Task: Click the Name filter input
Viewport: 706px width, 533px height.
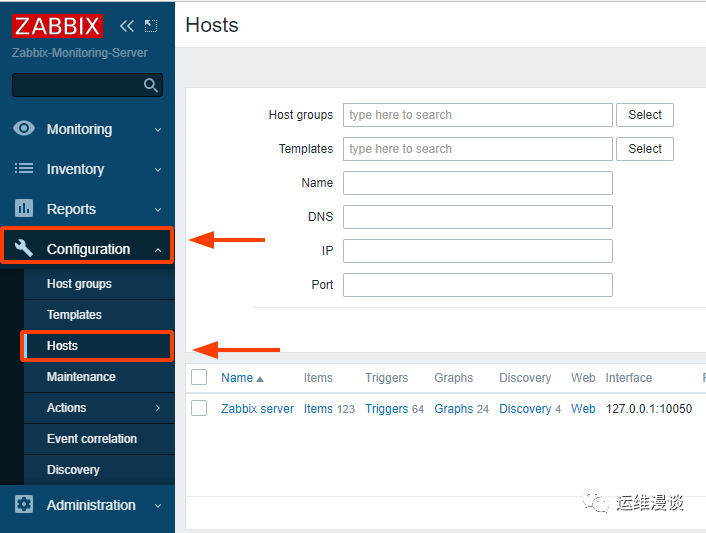Action: pyautogui.click(x=478, y=183)
